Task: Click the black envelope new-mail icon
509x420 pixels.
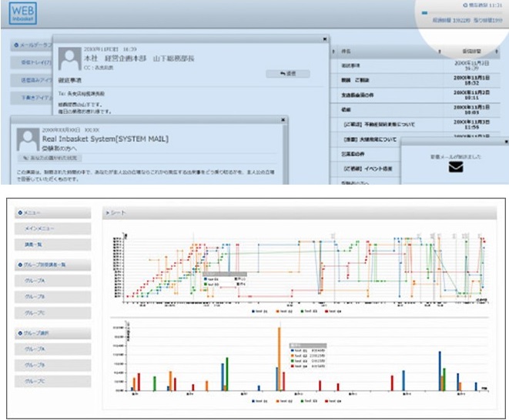Action: click(456, 167)
